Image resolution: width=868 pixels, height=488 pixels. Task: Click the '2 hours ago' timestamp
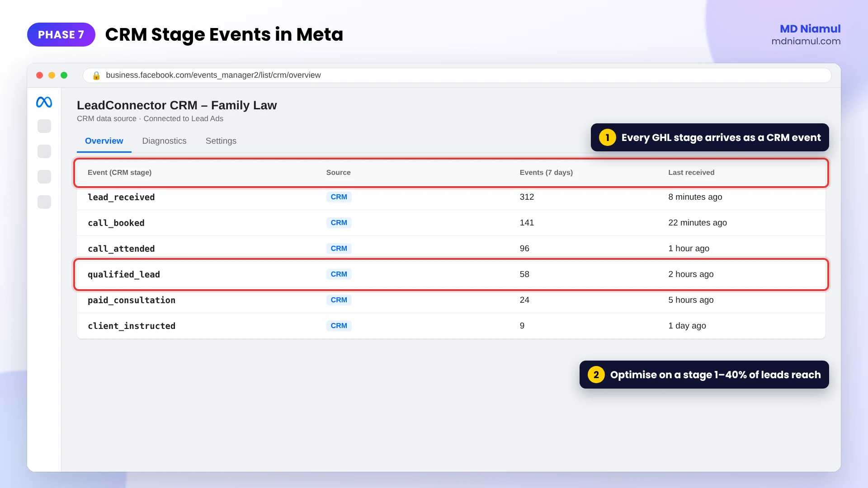[691, 274]
